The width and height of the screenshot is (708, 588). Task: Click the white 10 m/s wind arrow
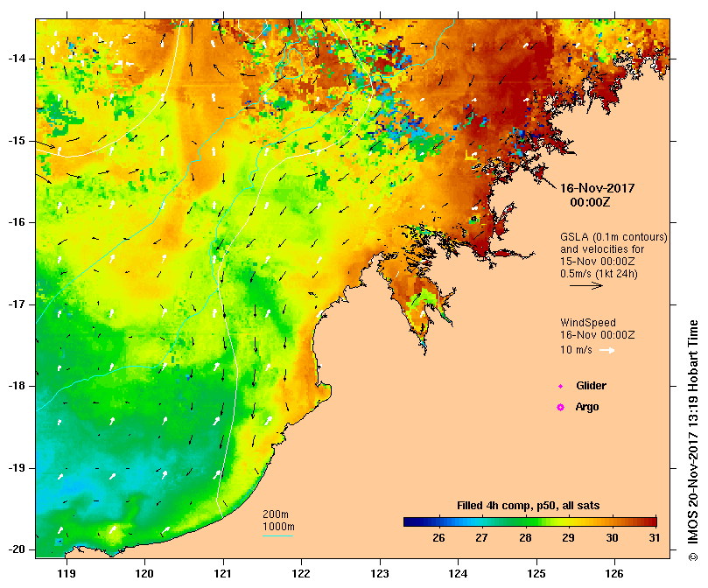[606, 350]
